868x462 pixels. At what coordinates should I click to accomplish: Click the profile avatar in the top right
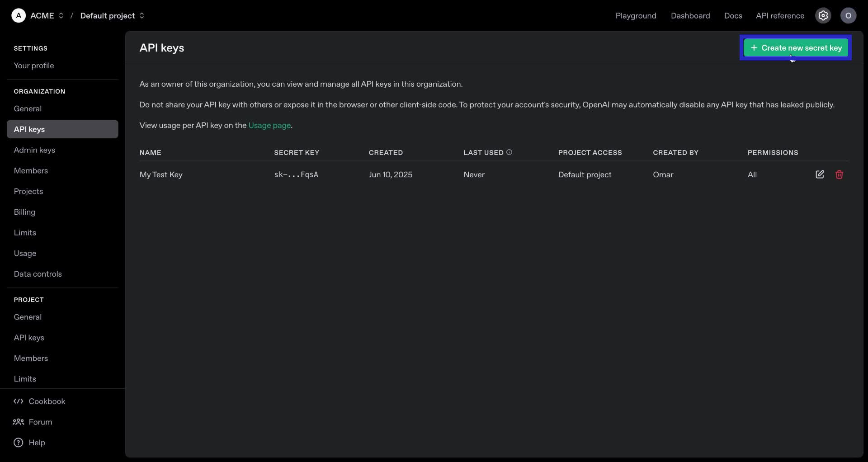click(x=848, y=15)
